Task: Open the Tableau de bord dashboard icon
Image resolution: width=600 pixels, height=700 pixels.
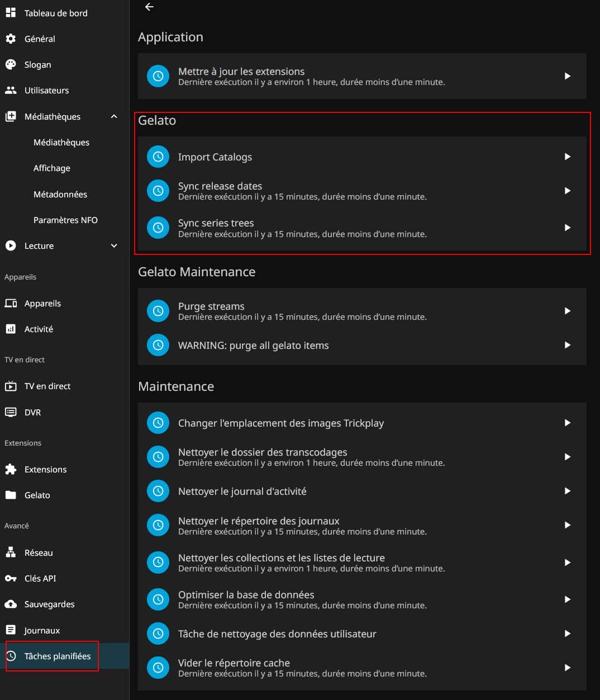Action: [x=11, y=12]
